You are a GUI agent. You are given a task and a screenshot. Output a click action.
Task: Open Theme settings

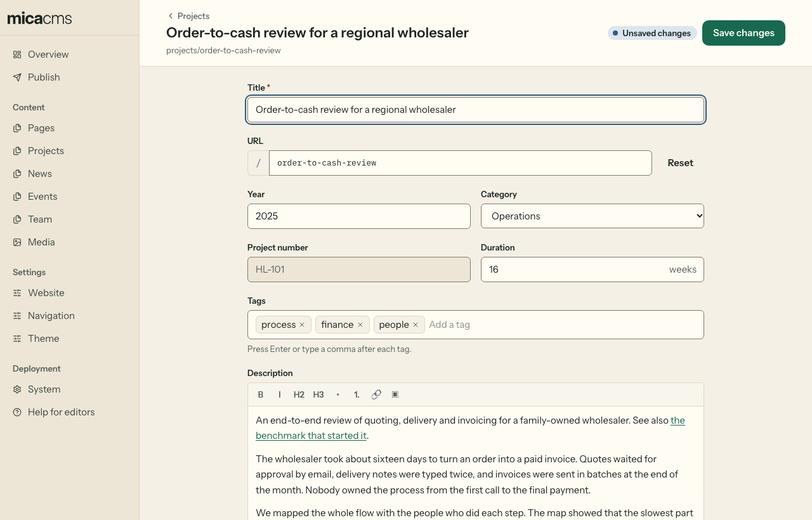click(x=70, y=339)
